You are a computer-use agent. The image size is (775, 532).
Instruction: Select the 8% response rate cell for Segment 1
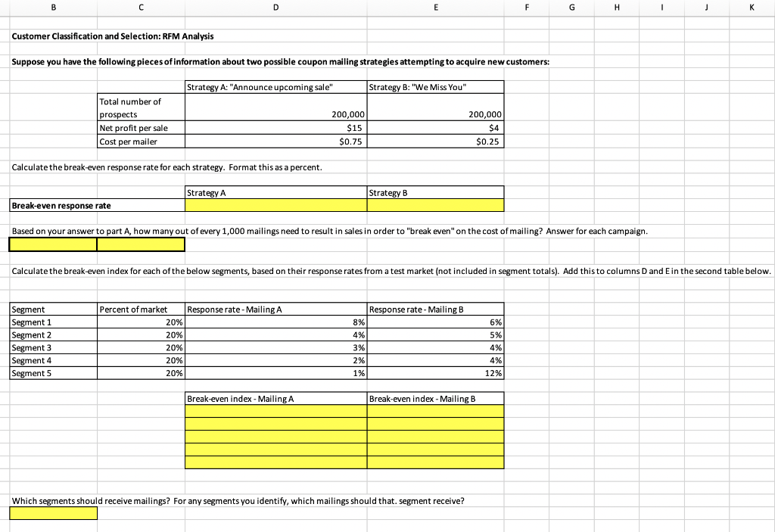(x=275, y=322)
